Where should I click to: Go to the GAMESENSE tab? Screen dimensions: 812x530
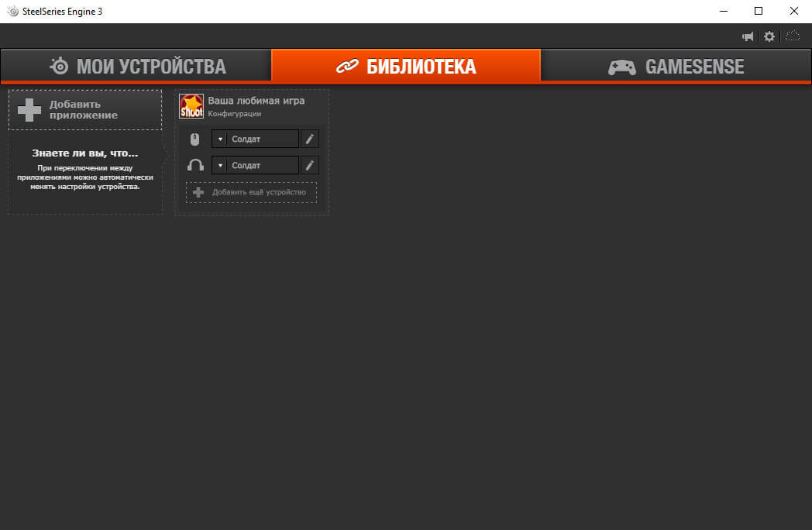coord(676,66)
